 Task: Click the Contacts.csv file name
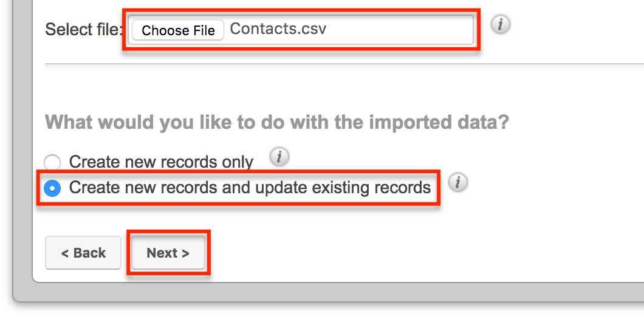(x=278, y=29)
